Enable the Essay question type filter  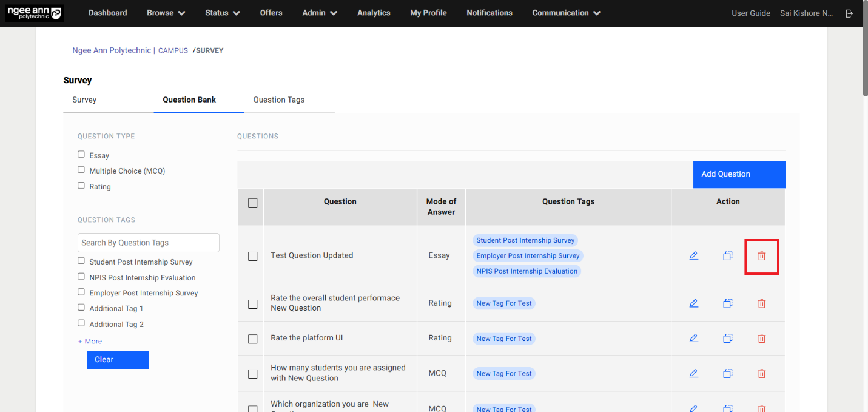tap(81, 155)
